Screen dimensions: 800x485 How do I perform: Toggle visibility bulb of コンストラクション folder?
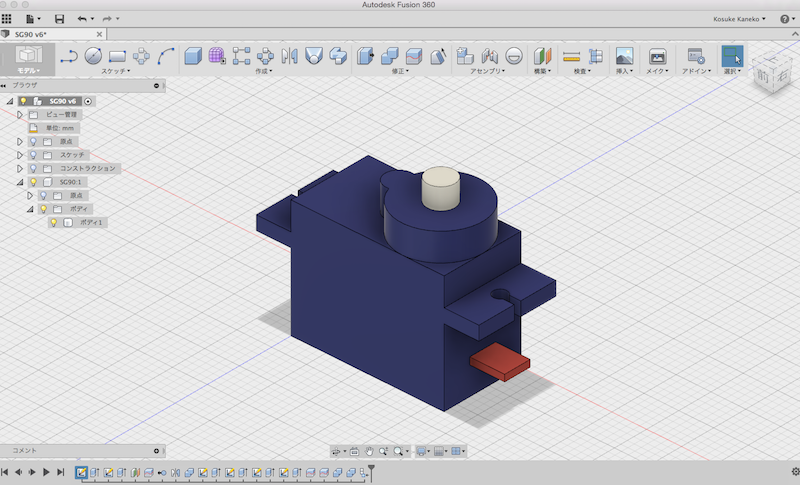tap(33, 168)
